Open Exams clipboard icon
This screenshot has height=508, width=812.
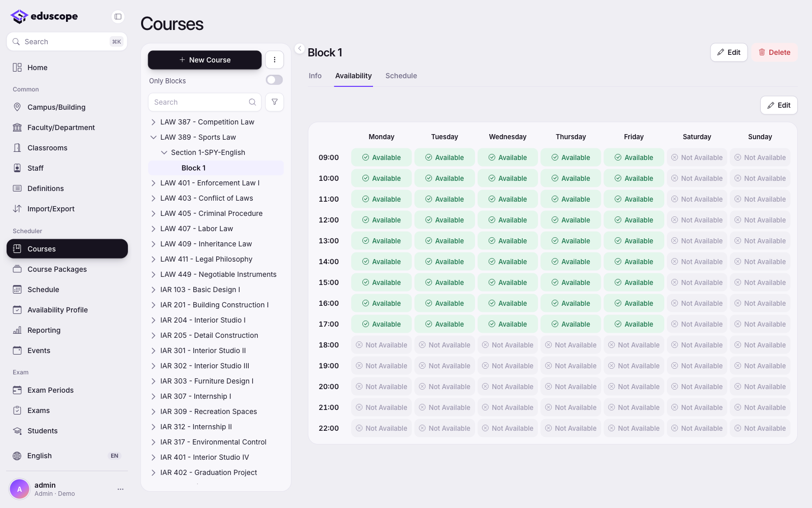(x=17, y=410)
